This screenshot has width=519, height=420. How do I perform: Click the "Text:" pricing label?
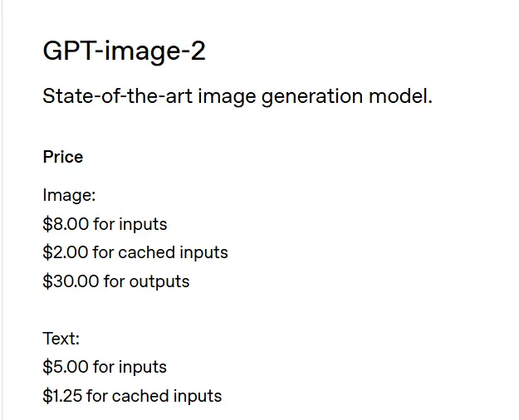(x=61, y=339)
